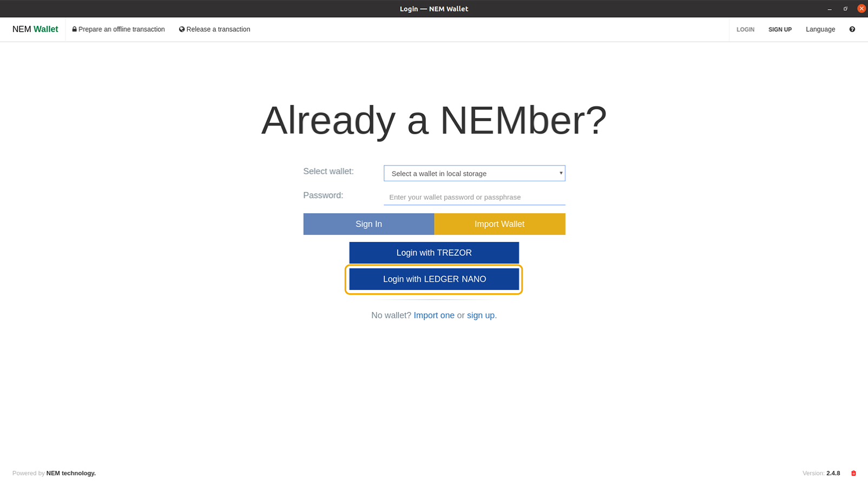Click the NEM Wallet logo

coord(35,29)
